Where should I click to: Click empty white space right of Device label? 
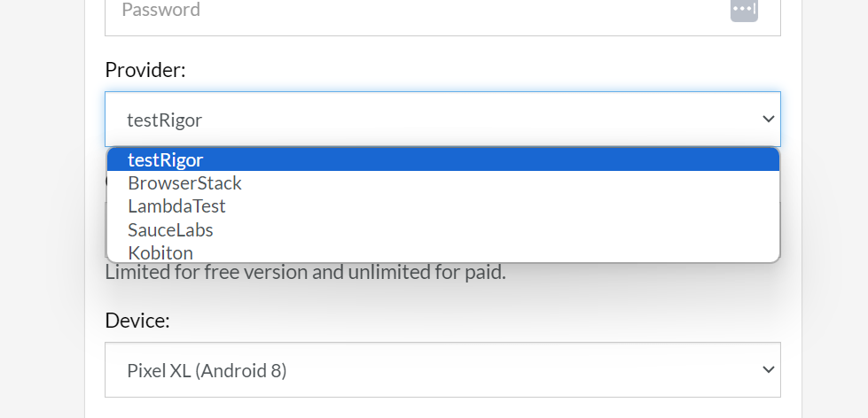(488, 320)
